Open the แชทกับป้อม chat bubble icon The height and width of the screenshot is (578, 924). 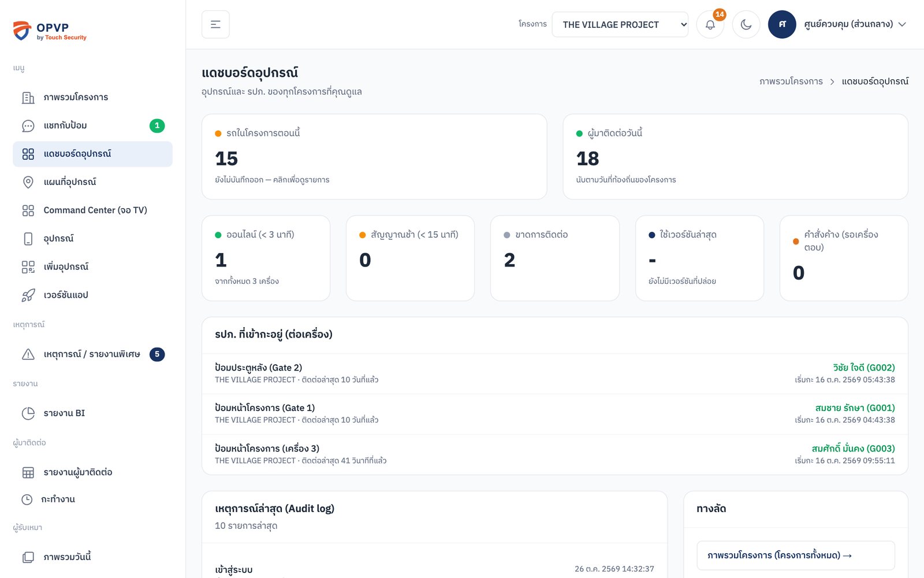[x=28, y=125]
